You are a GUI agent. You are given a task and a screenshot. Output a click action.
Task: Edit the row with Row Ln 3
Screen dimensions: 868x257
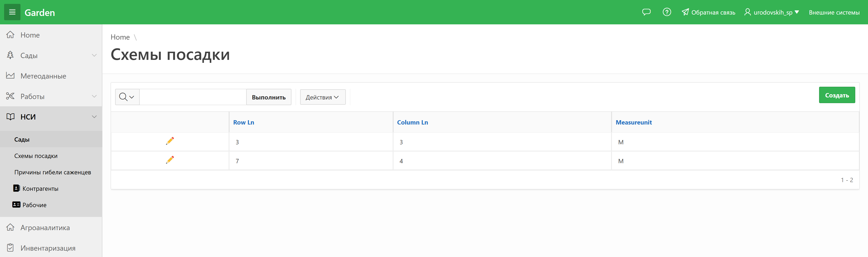point(170,141)
